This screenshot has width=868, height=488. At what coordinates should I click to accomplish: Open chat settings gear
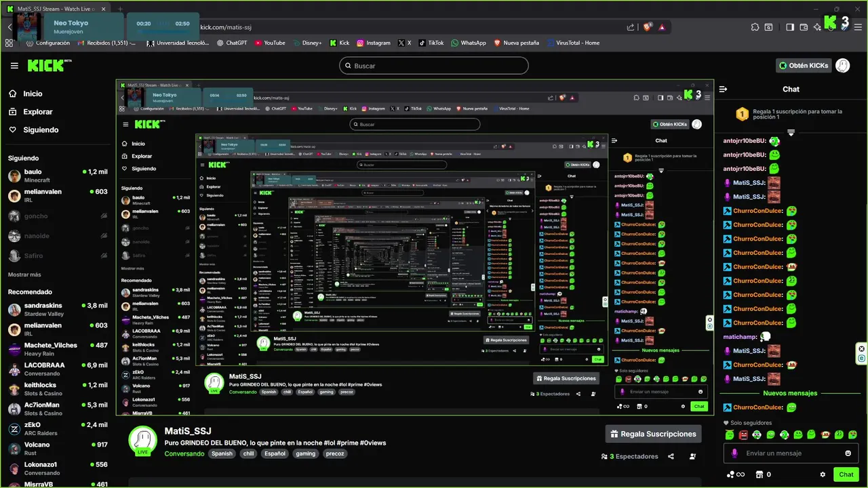pyautogui.click(x=823, y=474)
